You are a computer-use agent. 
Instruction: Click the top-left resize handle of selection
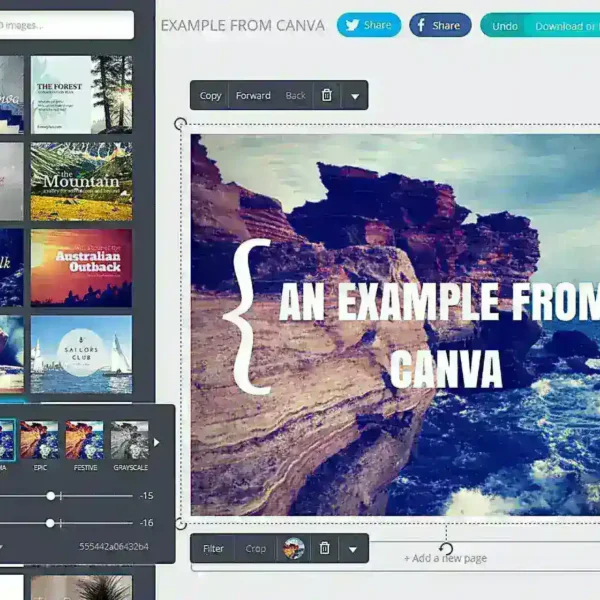(180, 124)
